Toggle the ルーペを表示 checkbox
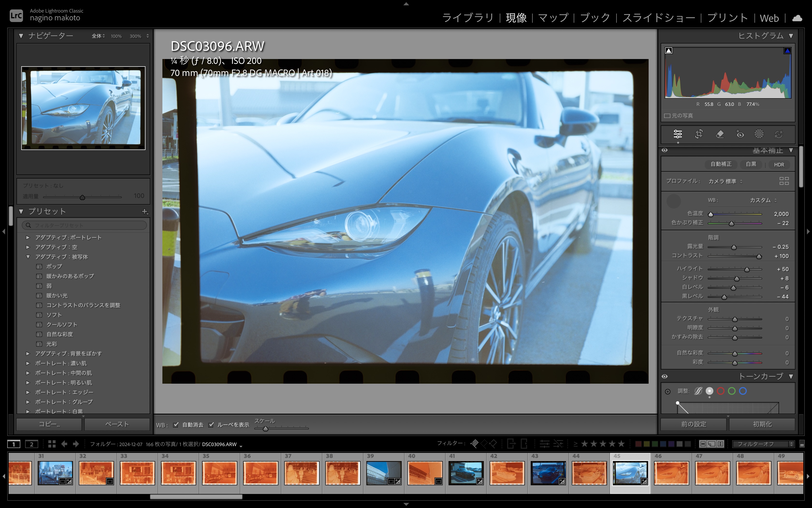This screenshot has height=508, width=812. click(211, 425)
